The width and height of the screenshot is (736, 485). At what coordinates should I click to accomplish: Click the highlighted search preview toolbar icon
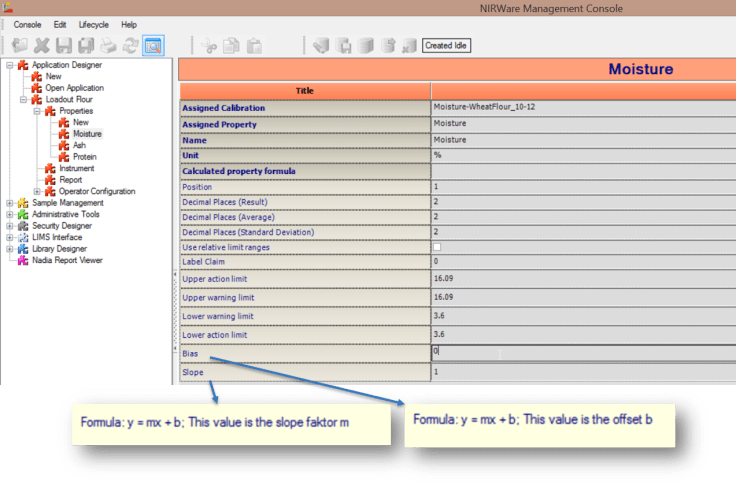[153, 45]
